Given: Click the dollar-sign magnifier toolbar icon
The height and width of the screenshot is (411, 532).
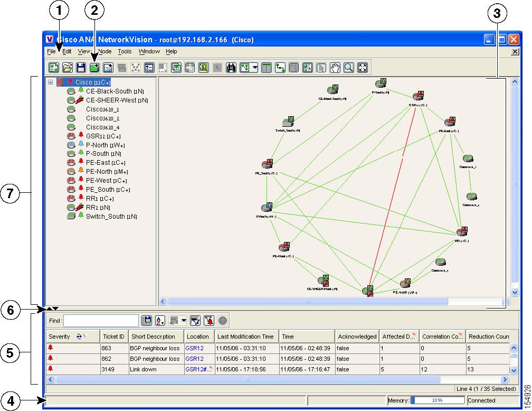Looking at the screenshot, I should click(203, 68).
